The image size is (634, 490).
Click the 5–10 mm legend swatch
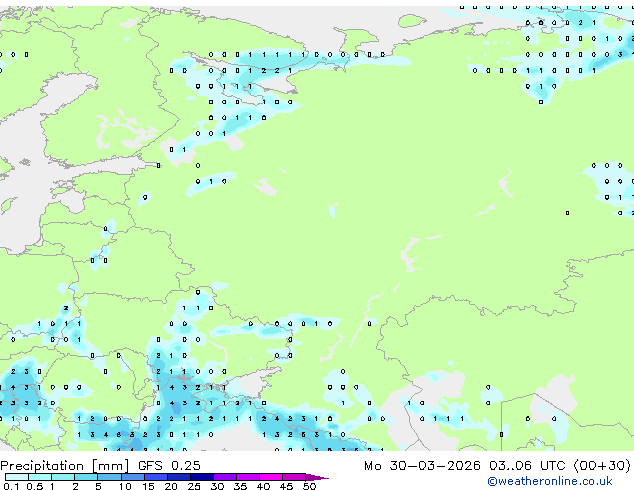[x=109, y=477]
